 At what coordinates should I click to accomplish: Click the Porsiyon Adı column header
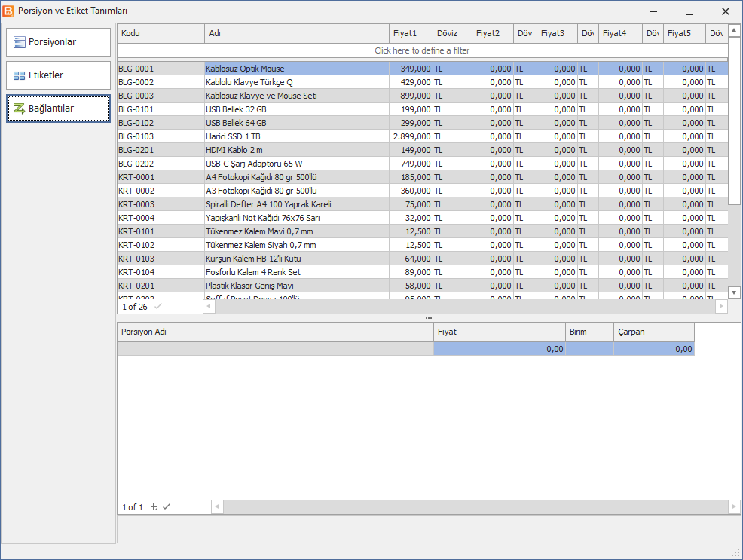click(275, 332)
